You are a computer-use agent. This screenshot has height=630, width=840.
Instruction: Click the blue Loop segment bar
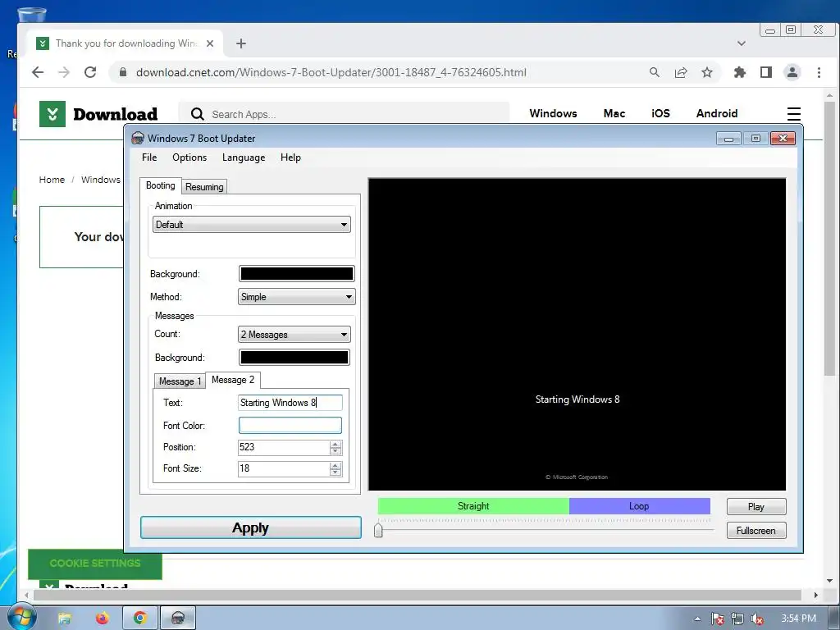point(639,506)
